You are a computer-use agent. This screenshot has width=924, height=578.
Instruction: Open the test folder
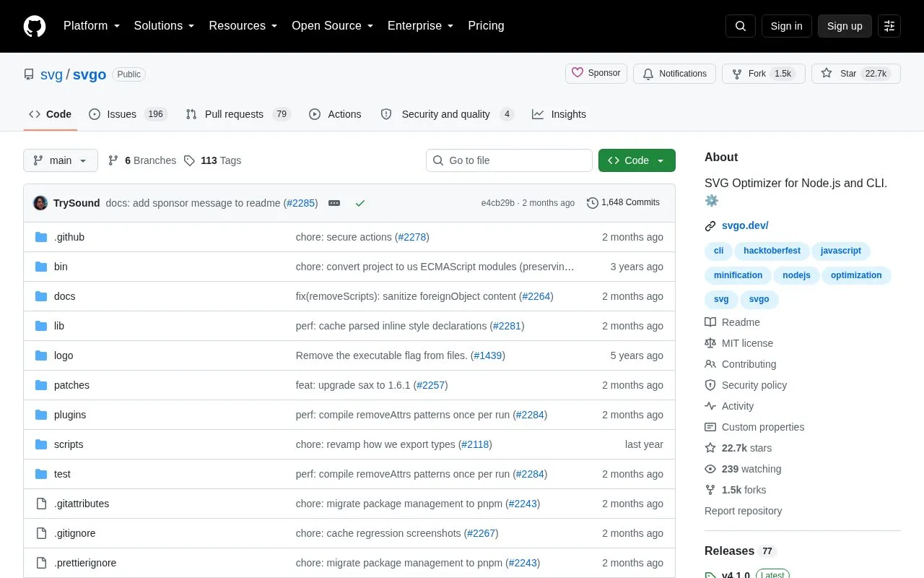click(62, 474)
